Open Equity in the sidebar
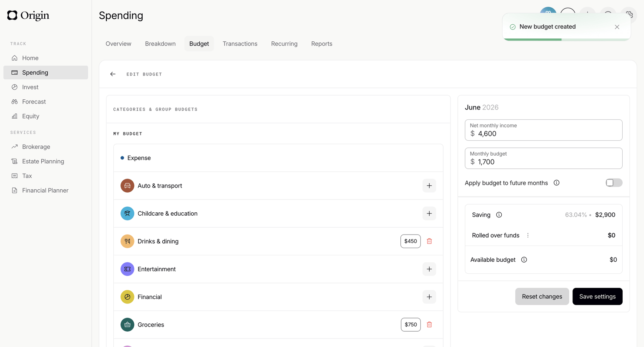This screenshot has width=644, height=347. [x=46, y=116]
